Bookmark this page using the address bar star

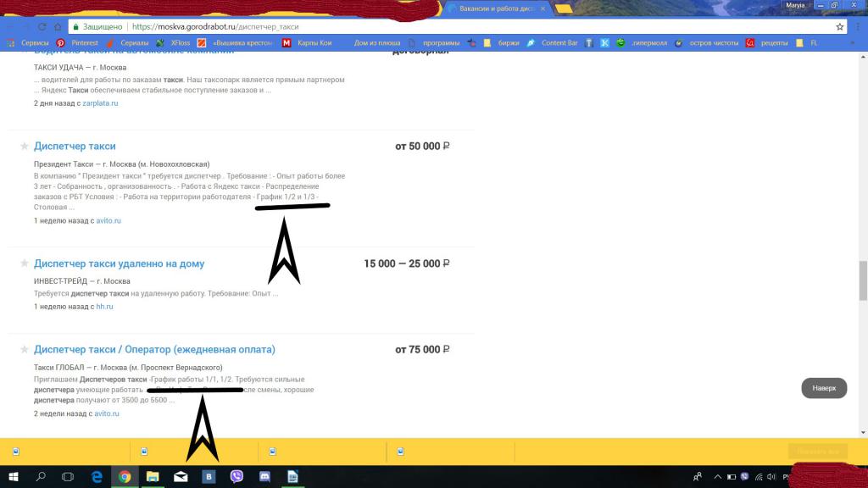pos(839,26)
